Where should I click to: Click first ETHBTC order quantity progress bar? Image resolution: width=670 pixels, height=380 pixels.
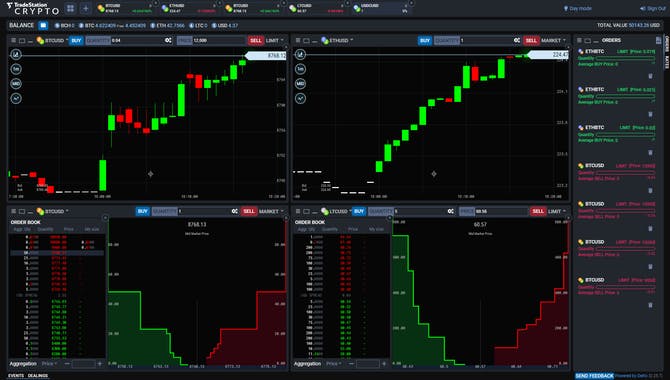625,58
